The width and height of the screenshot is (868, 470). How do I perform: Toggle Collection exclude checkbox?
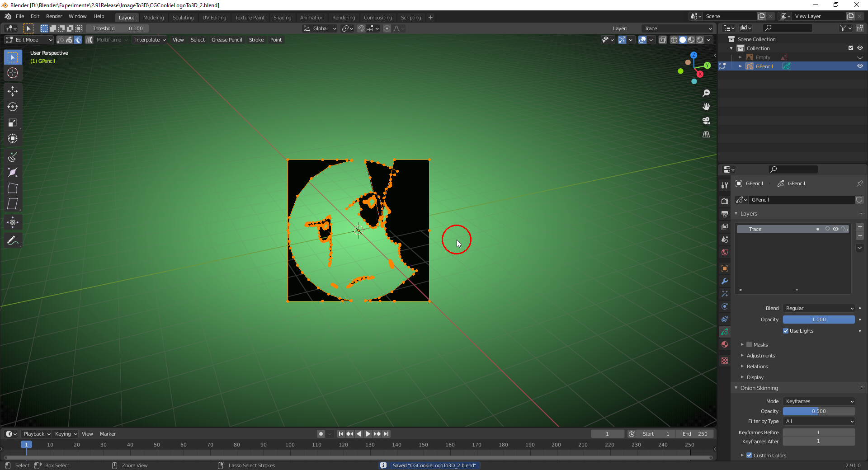[851, 48]
